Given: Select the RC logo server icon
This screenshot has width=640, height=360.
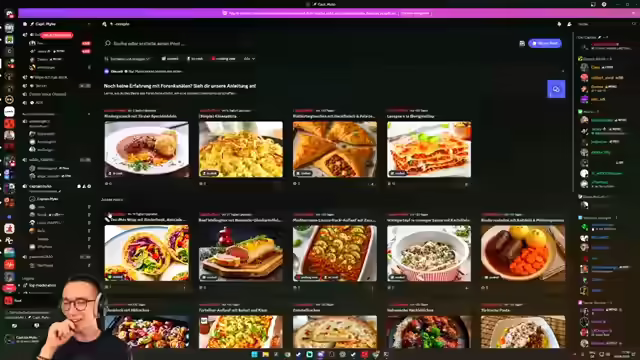Looking at the screenshot, I should coord(9,240).
